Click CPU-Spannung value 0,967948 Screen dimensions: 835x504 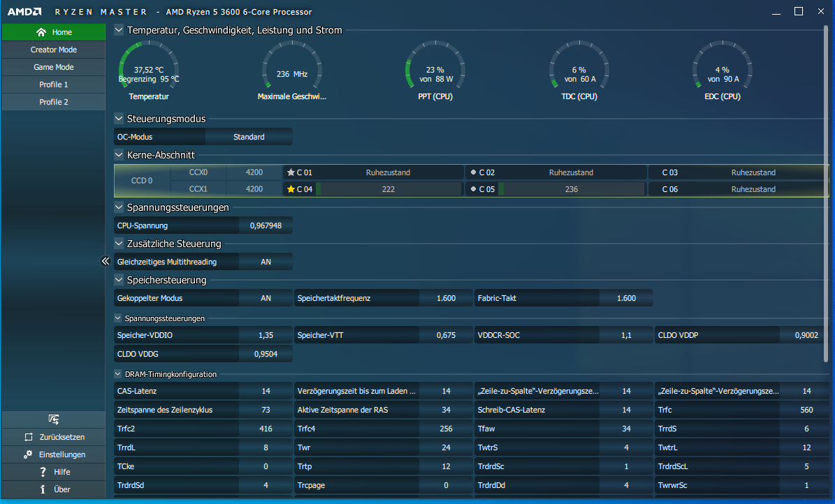pos(266,225)
